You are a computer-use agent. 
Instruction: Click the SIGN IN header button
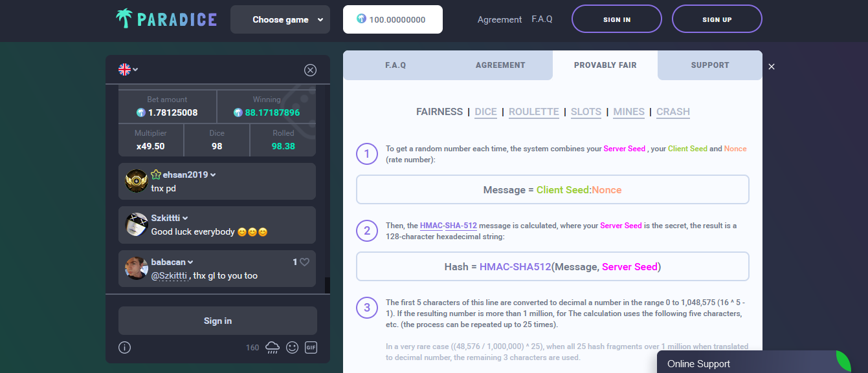point(617,19)
